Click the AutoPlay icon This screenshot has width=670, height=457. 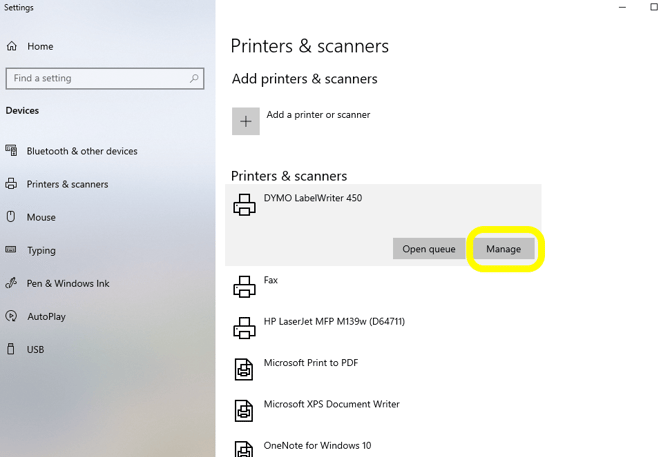coord(11,316)
